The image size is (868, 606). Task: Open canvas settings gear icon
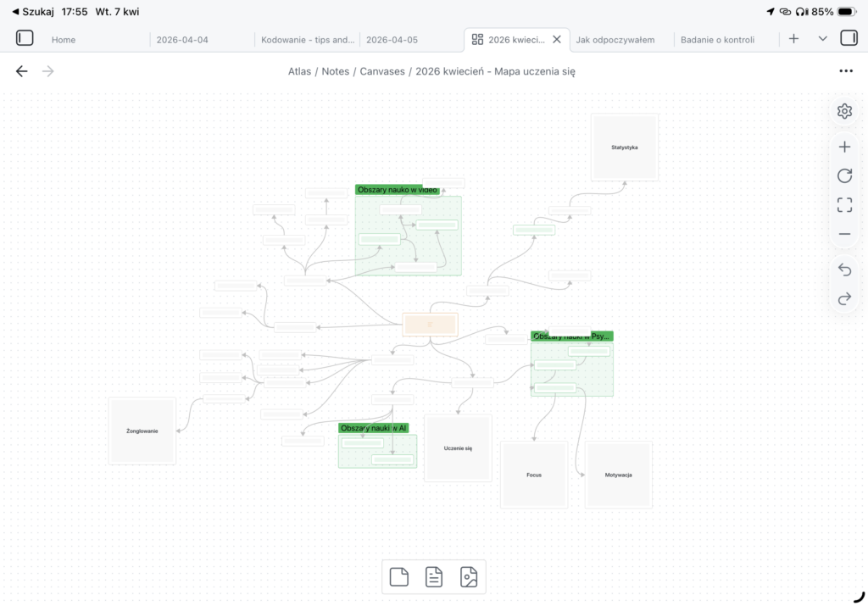844,111
